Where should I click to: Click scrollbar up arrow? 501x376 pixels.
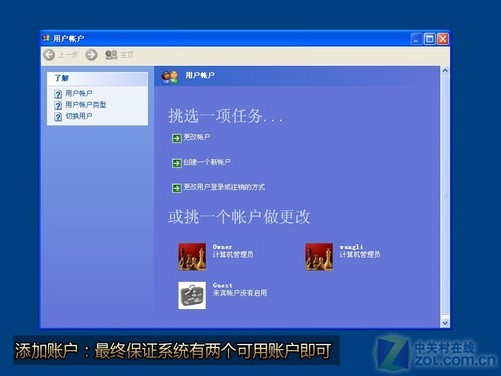445,71
